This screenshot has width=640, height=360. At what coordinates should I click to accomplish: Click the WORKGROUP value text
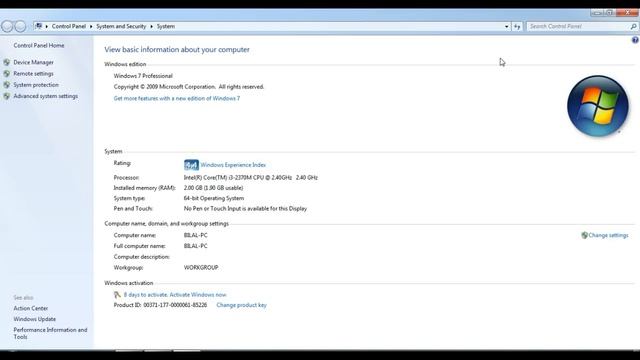click(x=201, y=268)
